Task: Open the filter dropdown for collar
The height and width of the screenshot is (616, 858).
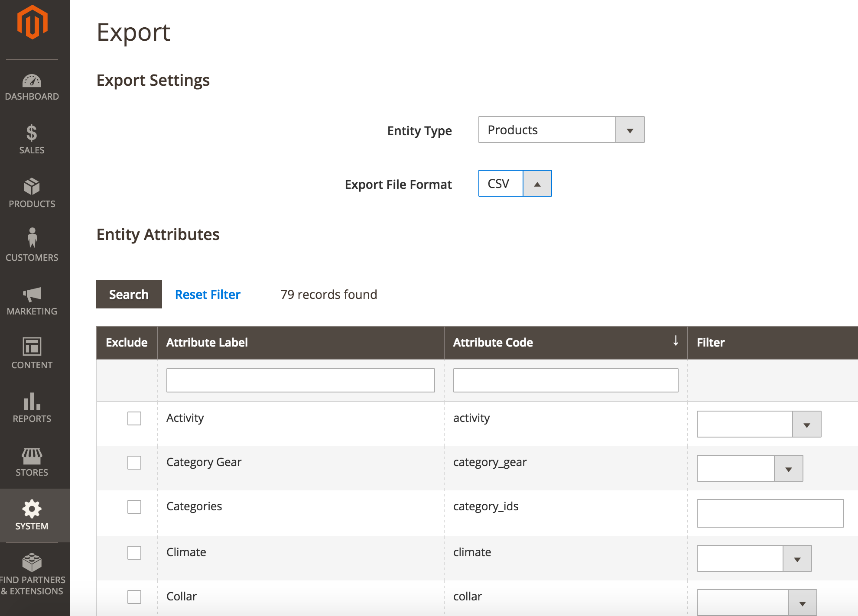Action: pos(757,603)
